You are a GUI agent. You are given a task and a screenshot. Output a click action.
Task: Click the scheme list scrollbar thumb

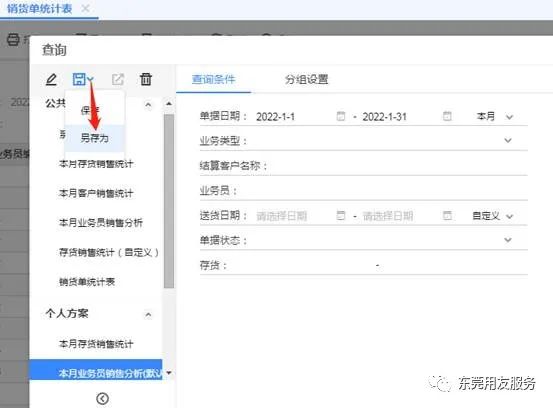pyautogui.click(x=169, y=201)
